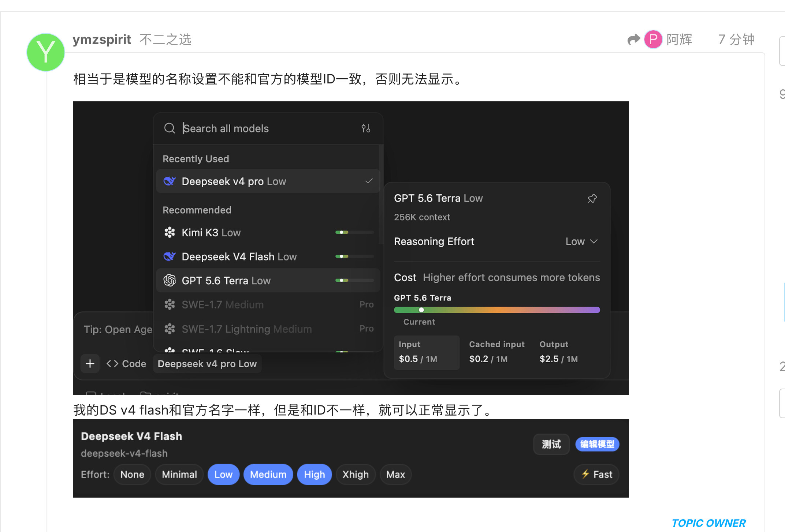
Task: Toggle the Fast mode button
Action: click(x=596, y=475)
